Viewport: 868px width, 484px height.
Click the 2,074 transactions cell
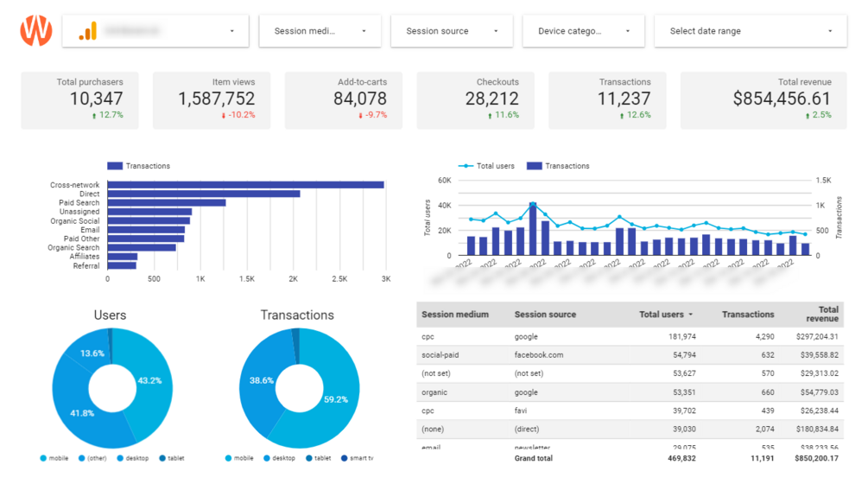764,430
